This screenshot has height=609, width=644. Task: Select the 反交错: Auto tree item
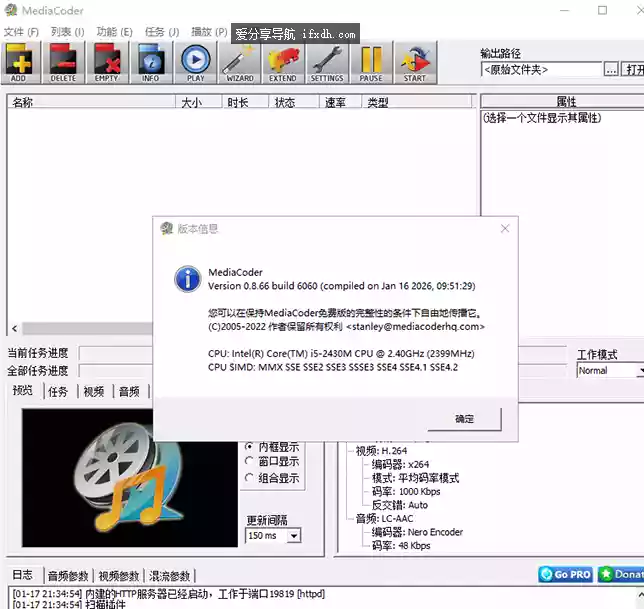pyautogui.click(x=400, y=505)
